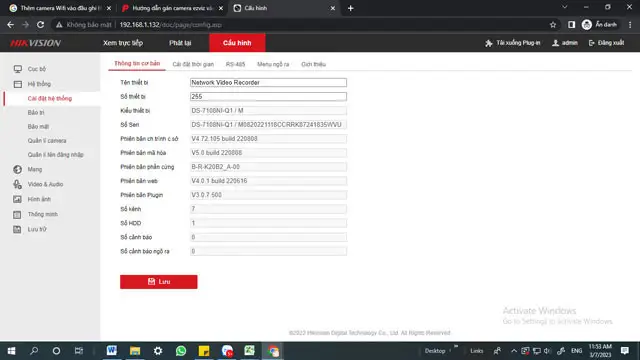640x360 pixels.
Task: Switch to Cài đặt thời gian tab
Action: [x=193, y=64]
